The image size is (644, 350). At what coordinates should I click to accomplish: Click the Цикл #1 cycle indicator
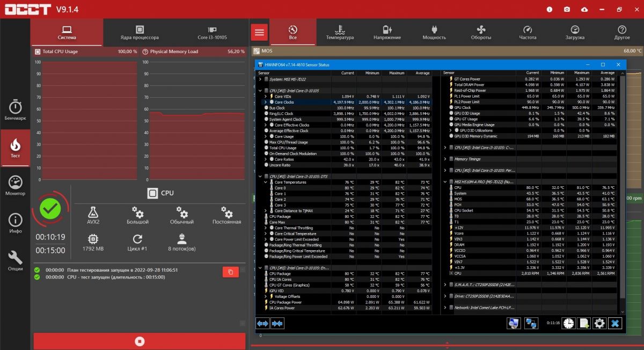click(137, 242)
